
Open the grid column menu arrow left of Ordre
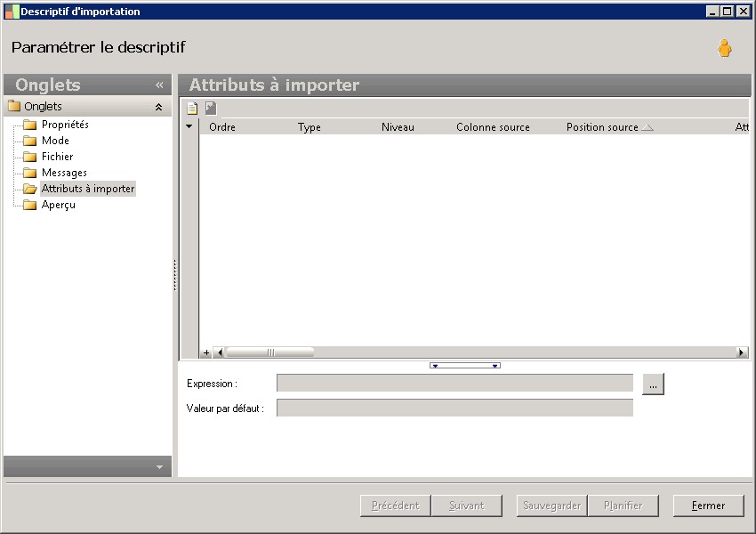click(189, 127)
